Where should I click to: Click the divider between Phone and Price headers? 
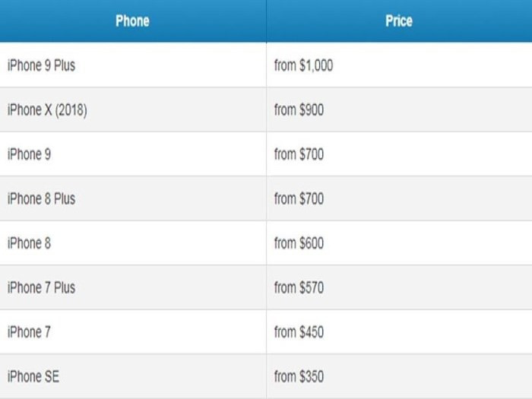(x=266, y=21)
